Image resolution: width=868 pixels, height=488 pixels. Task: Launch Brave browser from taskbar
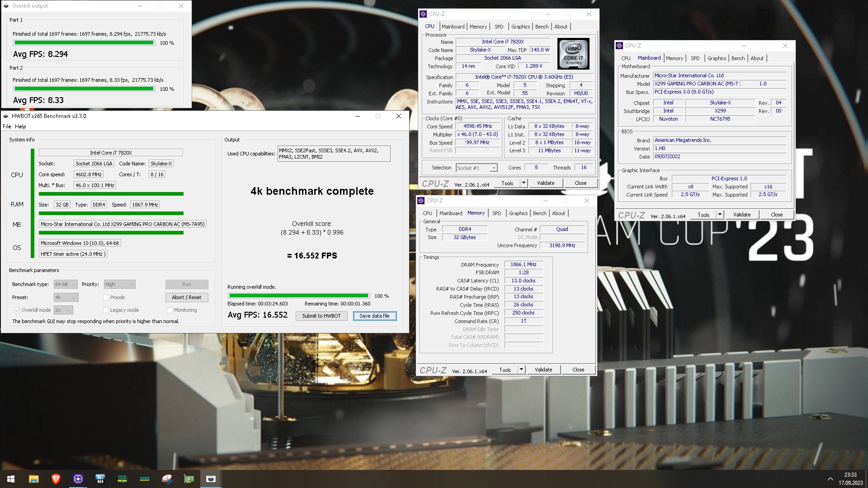click(56, 479)
